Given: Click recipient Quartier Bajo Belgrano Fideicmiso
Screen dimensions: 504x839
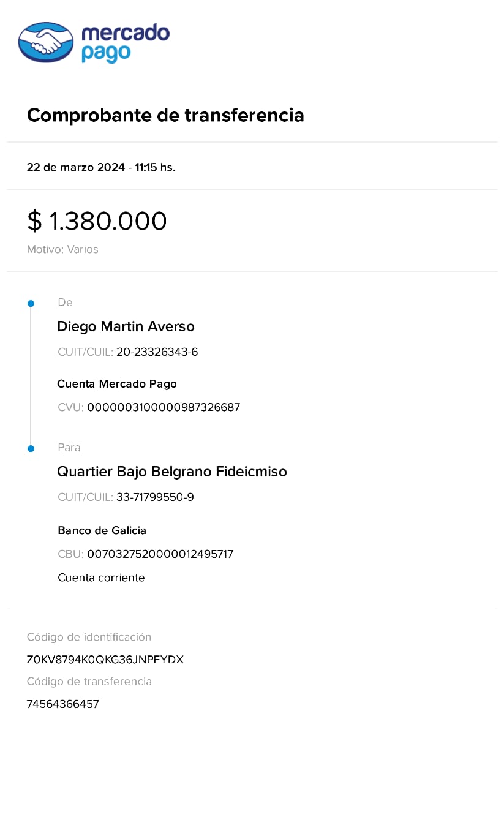Looking at the screenshot, I should (172, 472).
